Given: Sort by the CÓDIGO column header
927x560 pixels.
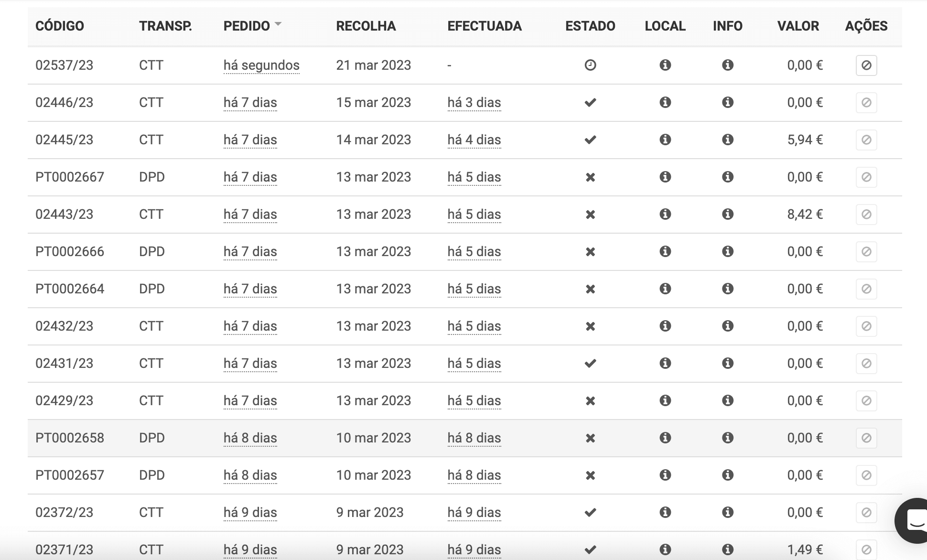Looking at the screenshot, I should point(60,26).
